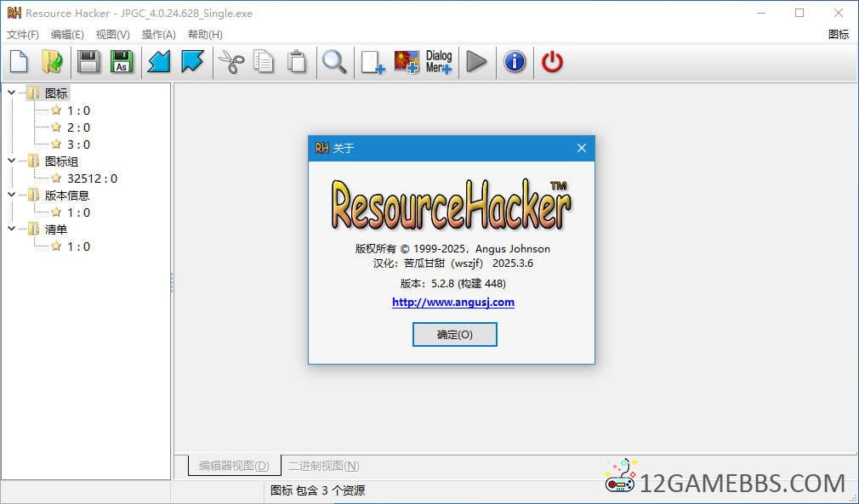The width and height of the screenshot is (859, 504).
Task: Click the Cut scissors icon
Action: pos(231,62)
